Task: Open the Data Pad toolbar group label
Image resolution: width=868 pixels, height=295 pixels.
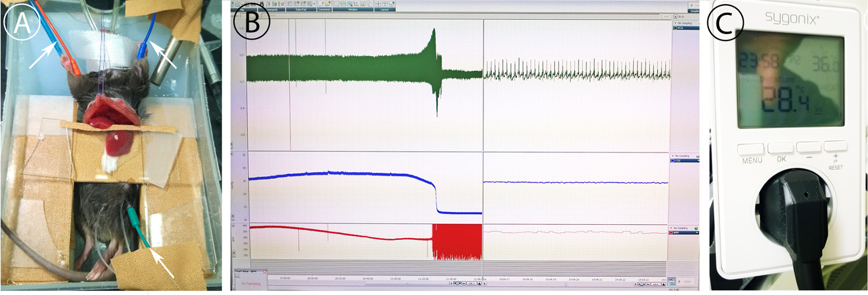Action: point(301,10)
